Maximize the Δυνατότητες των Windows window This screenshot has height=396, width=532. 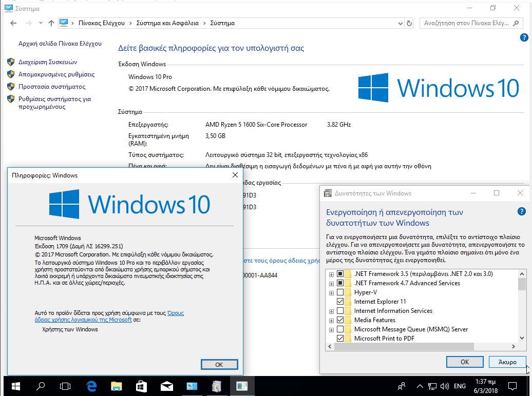point(497,193)
